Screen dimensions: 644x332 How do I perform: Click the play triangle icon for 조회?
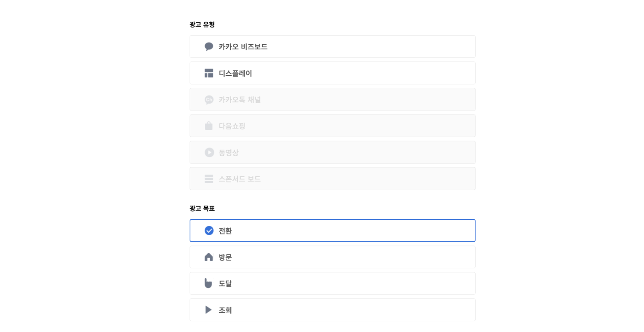208,310
